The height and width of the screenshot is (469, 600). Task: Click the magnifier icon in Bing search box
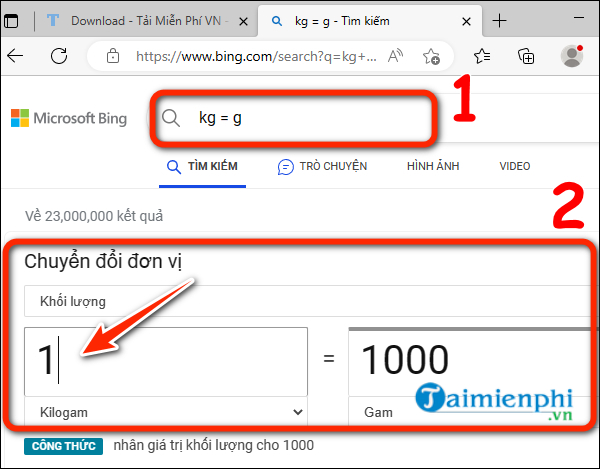tap(171, 118)
